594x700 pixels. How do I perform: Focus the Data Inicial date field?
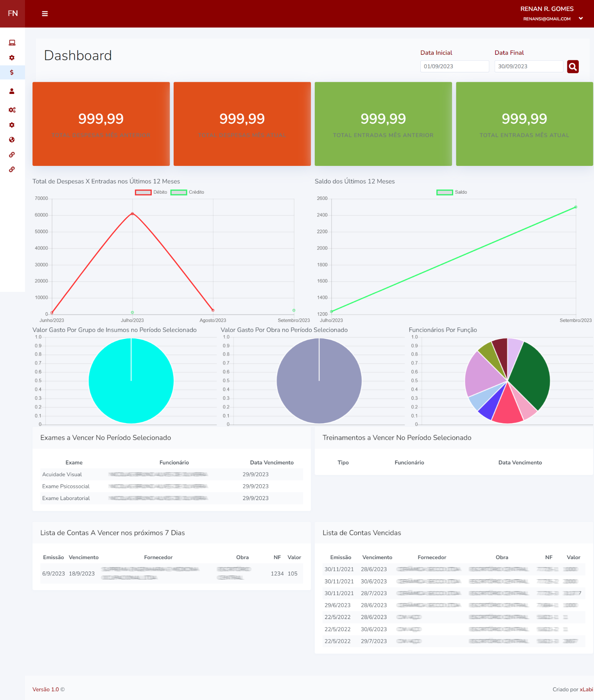click(x=454, y=67)
